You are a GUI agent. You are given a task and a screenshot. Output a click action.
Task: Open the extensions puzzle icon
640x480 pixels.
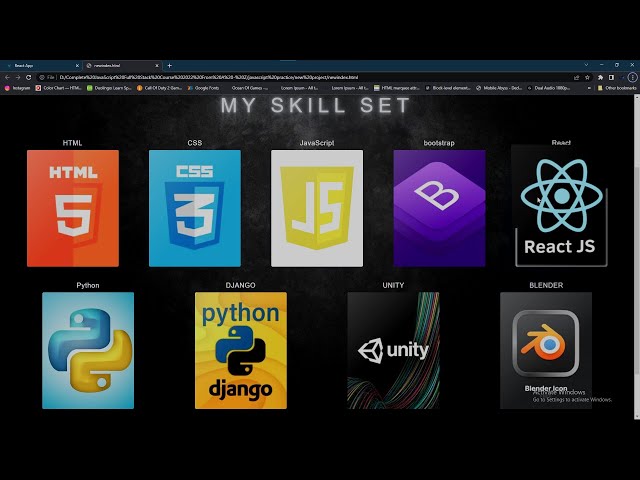pyautogui.click(x=600, y=77)
